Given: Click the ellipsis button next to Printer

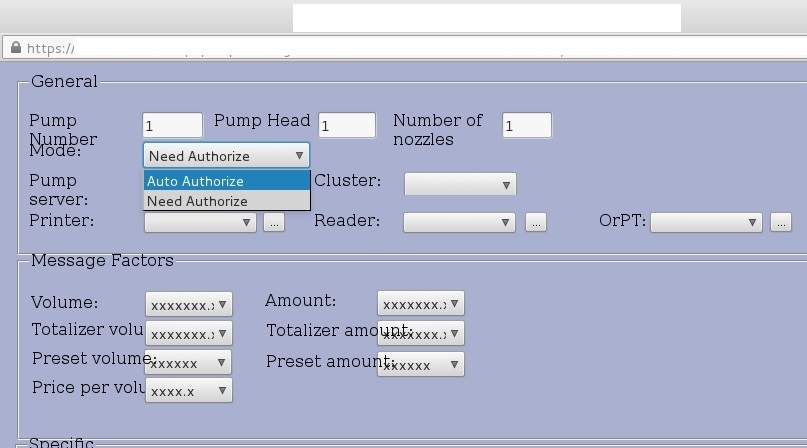Looking at the screenshot, I should [273, 222].
